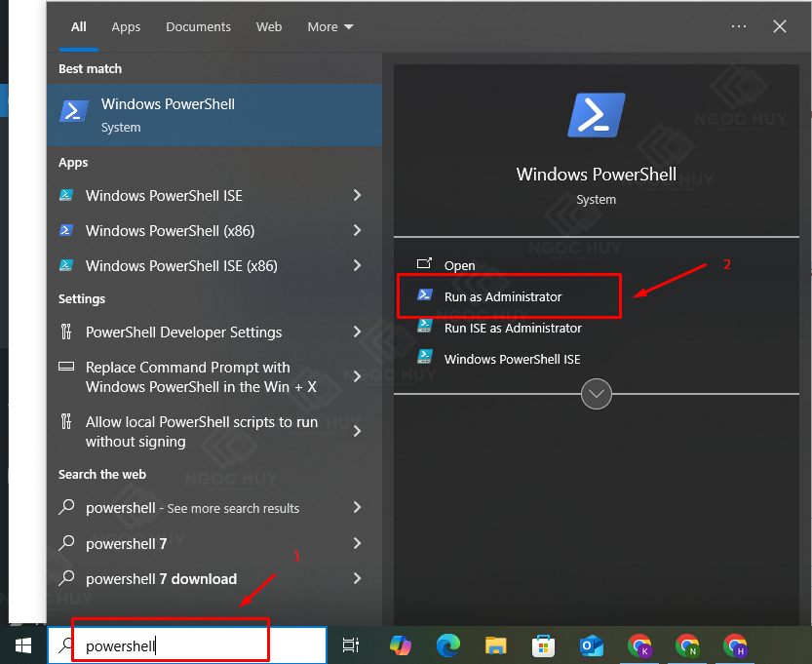Select 'Windows PowerShell ISE (x86)' text

pos(181,266)
